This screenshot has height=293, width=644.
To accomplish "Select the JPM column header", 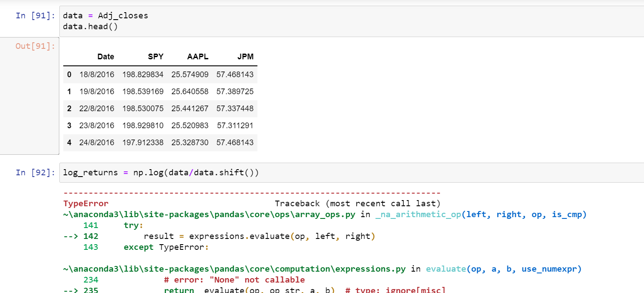I will [245, 57].
